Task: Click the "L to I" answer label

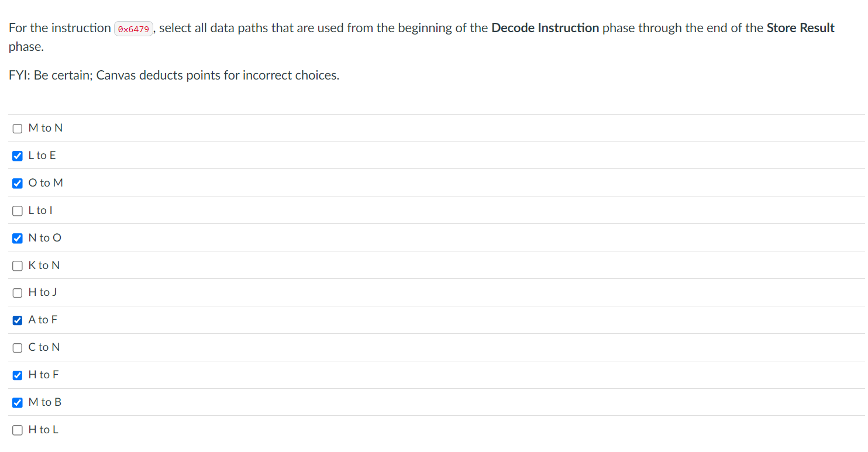Action: coord(40,210)
